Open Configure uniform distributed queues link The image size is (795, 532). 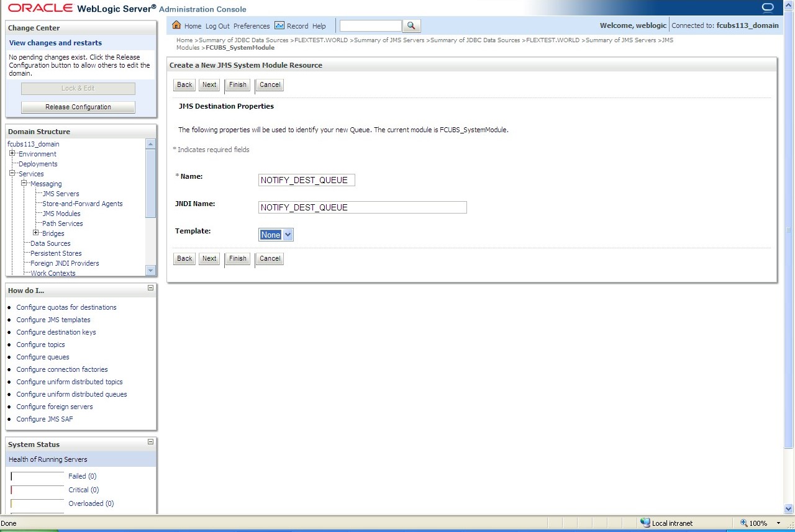coord(71,394)
